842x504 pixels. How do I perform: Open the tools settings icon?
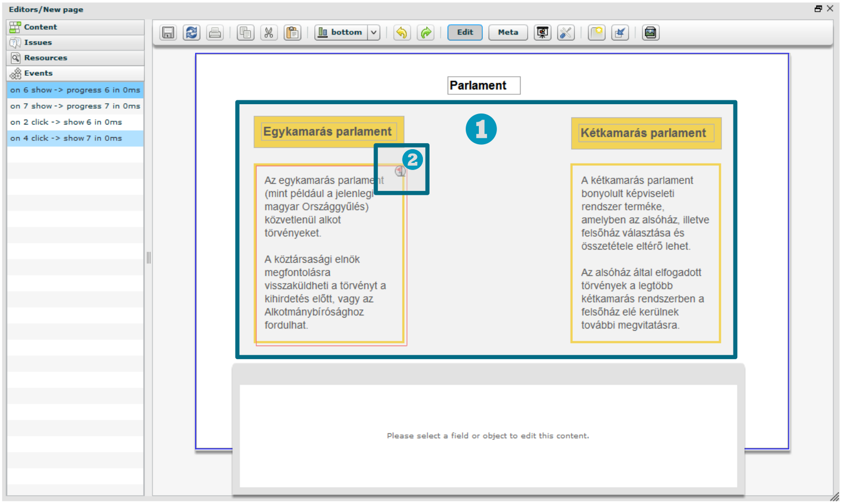point(566,33)
